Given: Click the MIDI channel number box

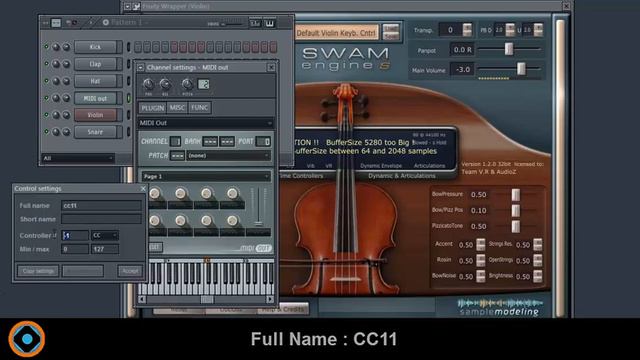Looking at the screenshot, I should (175, 141).
